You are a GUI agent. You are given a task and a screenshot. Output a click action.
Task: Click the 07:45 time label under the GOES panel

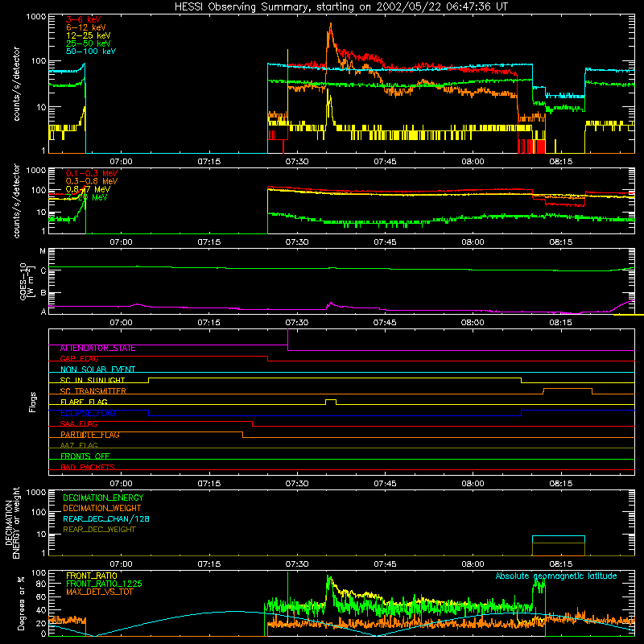(x=385, y=323)
